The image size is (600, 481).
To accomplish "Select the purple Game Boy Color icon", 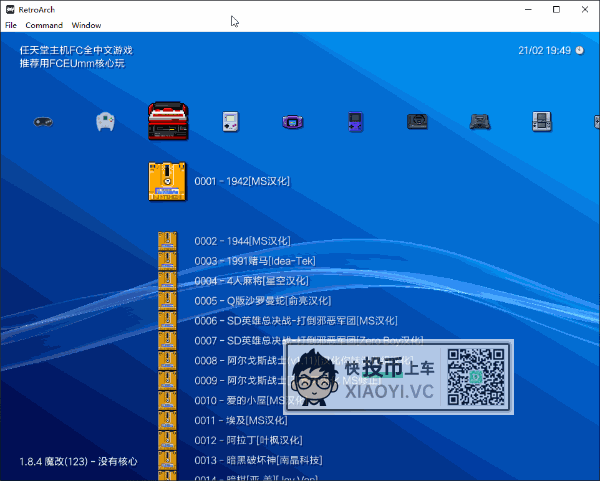I will pos(355,122).
